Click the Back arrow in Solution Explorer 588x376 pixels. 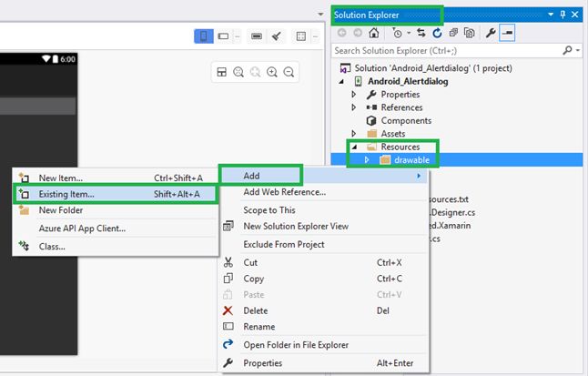pos(341,33)
